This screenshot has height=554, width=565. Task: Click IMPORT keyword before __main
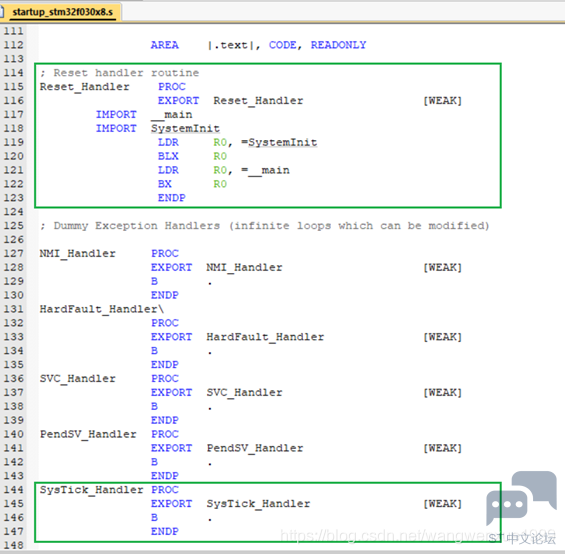click(x=116, y=115)
